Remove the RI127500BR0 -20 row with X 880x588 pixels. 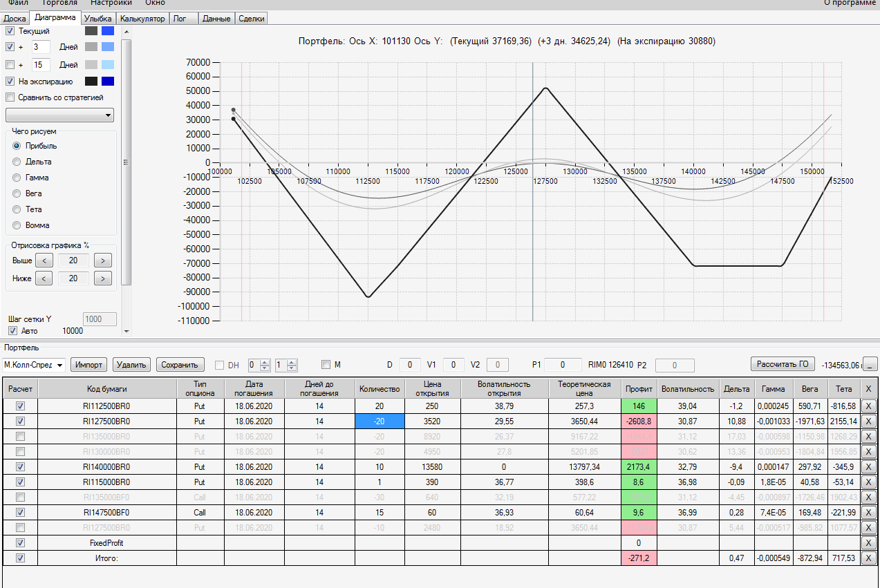tap(868, 421)
